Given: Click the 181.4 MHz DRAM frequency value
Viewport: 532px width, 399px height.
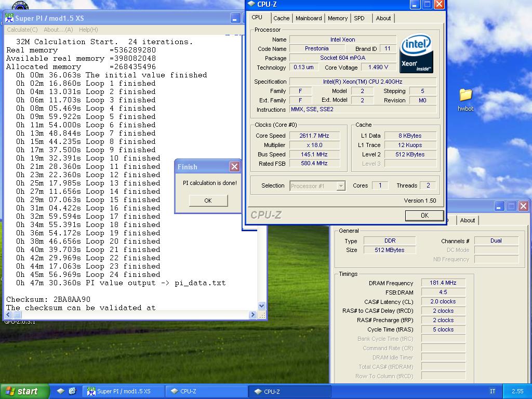Looking at the screenshot, I should coord(443,283).
